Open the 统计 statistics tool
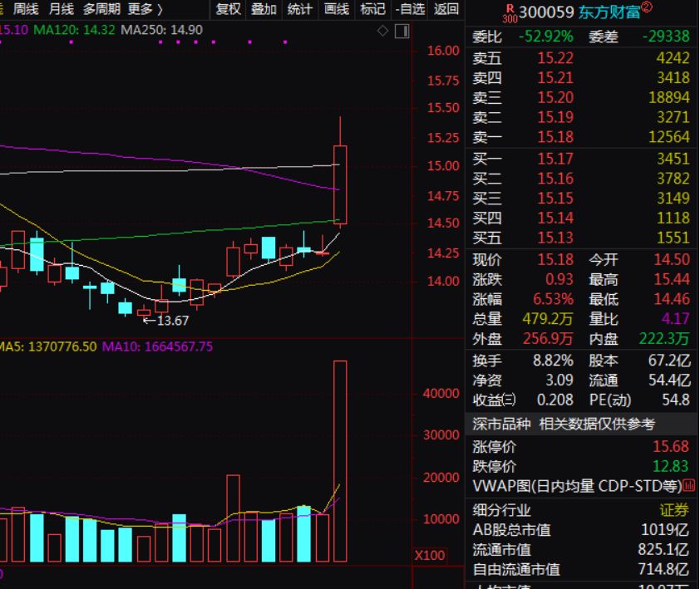This screenshot has width=700, height=589. click(x=299, y=9)
